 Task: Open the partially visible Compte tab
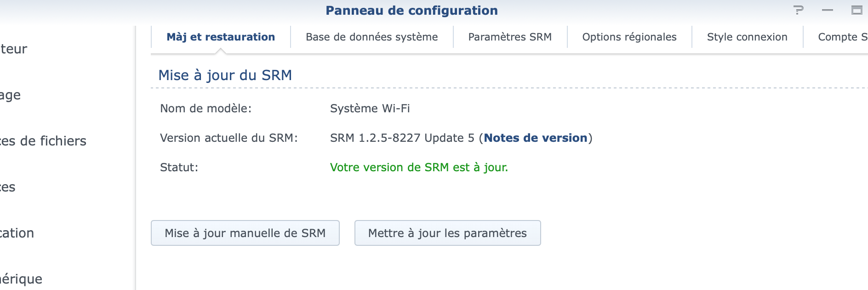pyautogui.click(x=842, y=37)
